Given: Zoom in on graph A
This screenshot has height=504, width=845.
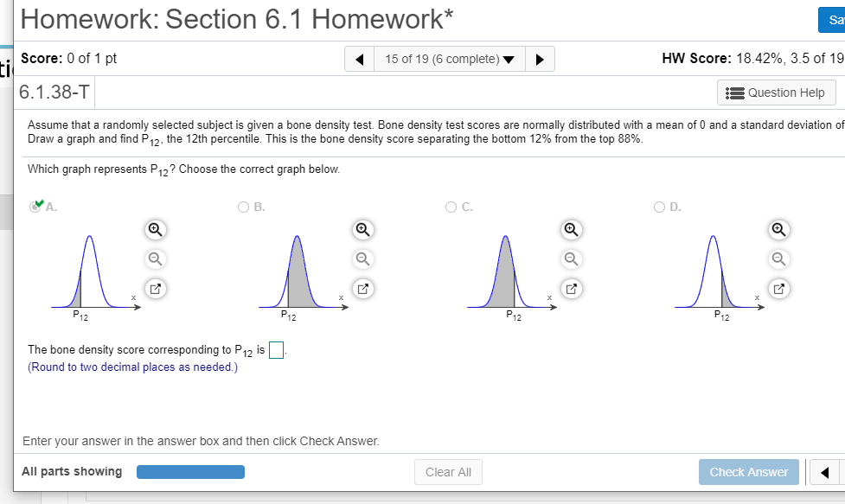Looking at the screenshot, I should (155, 230).
